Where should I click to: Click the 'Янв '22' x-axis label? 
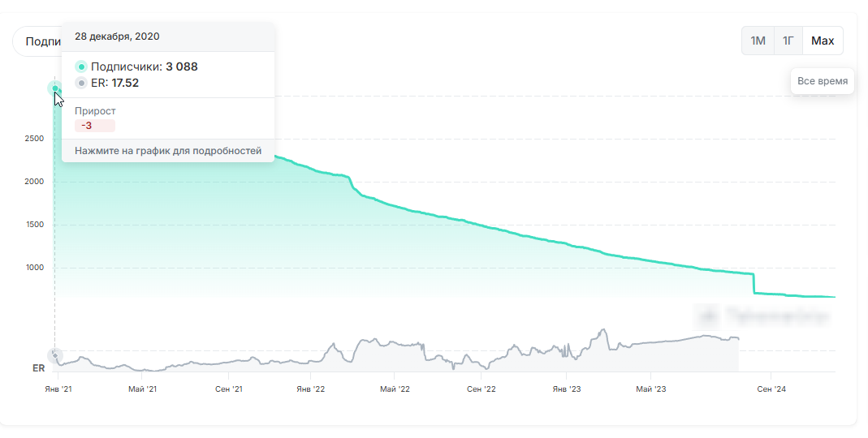(310, 389)
